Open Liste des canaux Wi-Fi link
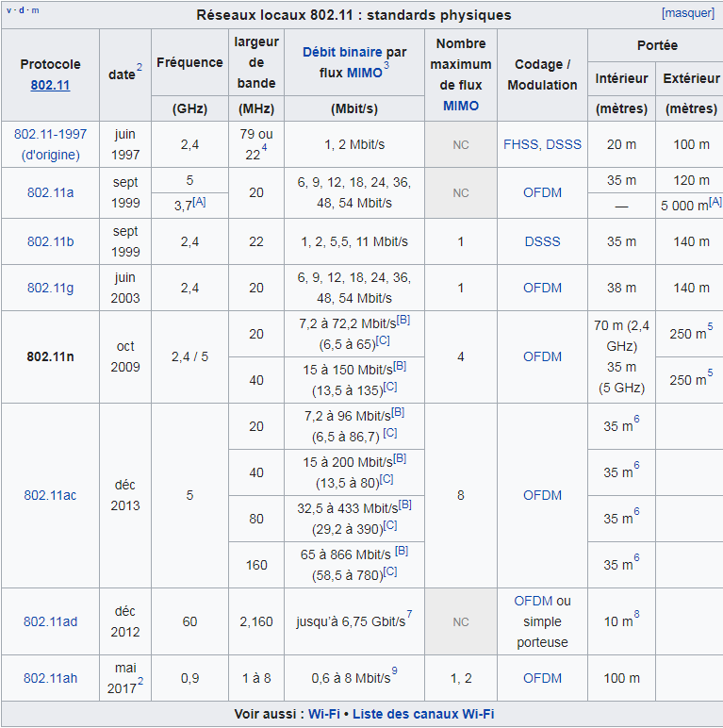This screenshot has height=728, width=723. [x=423, y=714]
